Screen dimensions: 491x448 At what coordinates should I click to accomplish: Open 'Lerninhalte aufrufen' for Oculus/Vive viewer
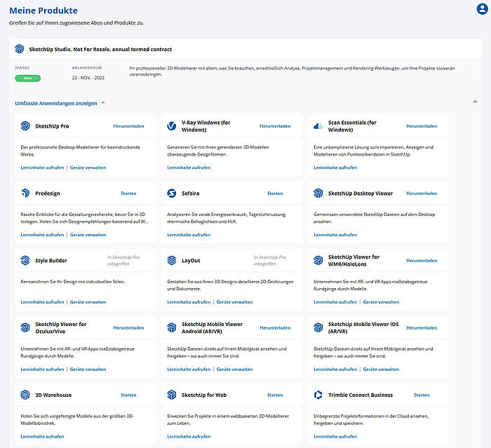pos(42,369)
